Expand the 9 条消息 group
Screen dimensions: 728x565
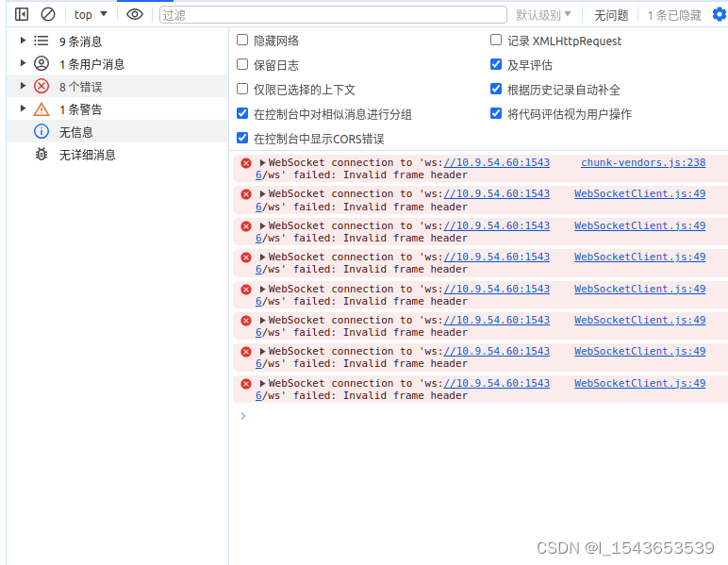tap(23, 41)
